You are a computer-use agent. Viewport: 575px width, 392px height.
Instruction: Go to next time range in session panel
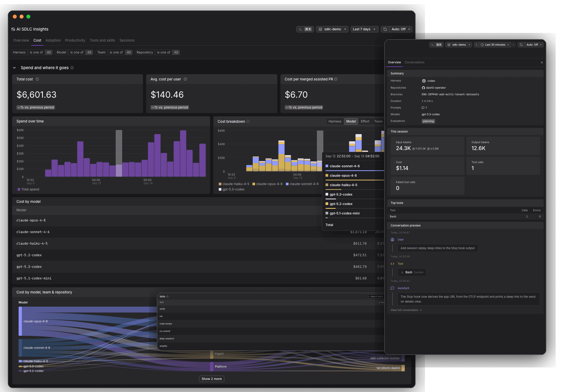coord(513,45)
